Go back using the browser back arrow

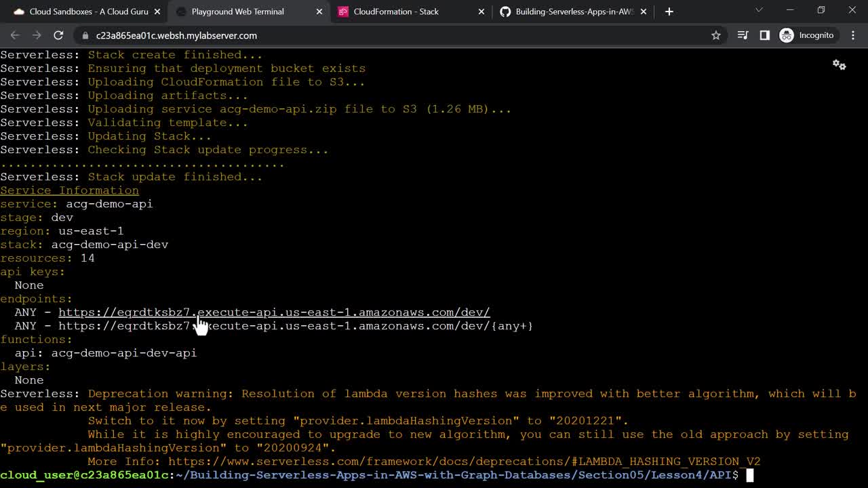(15, 35)
